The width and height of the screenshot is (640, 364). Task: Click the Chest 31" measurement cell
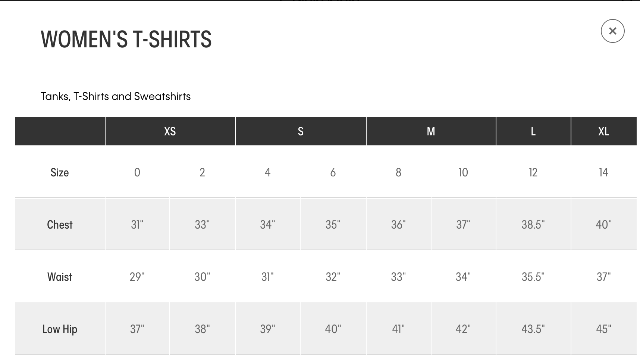pyautogui.click(x=137, y=225)
